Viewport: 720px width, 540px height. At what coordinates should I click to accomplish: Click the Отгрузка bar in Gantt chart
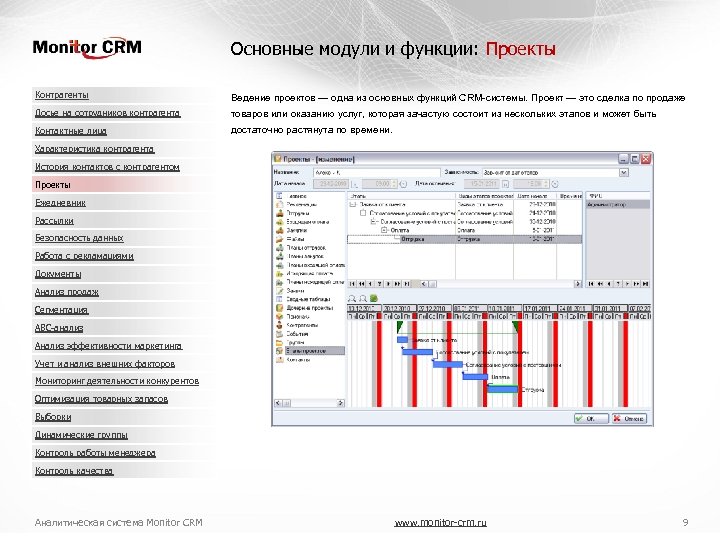tap(503, 389)
